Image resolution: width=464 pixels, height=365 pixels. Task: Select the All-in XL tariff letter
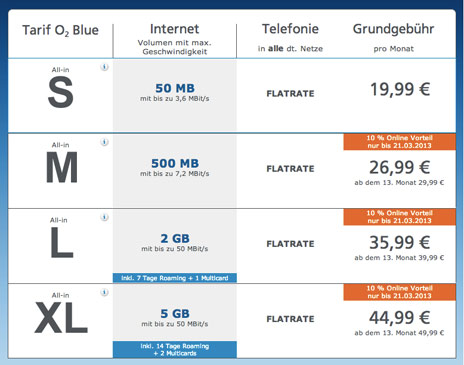[x=61, y=318]
